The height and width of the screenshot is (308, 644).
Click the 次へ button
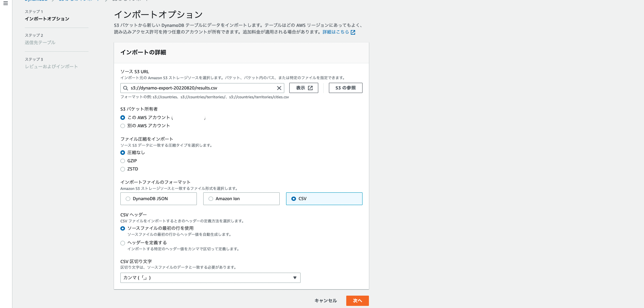pos(358,301)
